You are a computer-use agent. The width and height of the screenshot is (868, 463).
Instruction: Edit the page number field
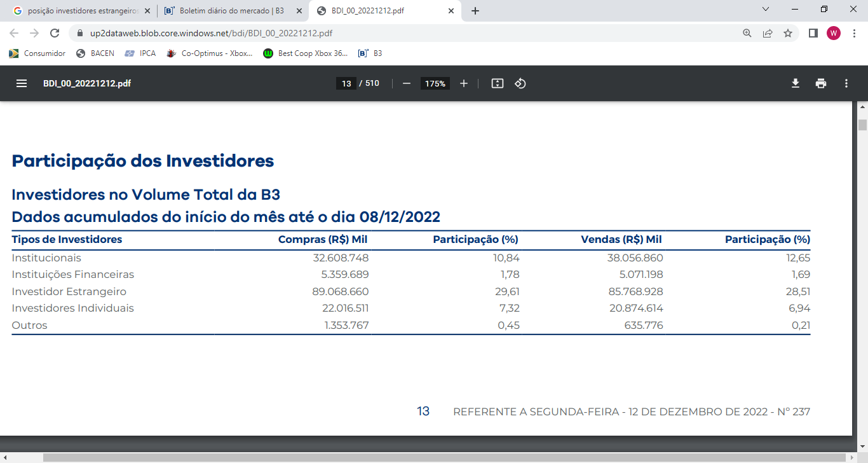[x=346, y=83]
